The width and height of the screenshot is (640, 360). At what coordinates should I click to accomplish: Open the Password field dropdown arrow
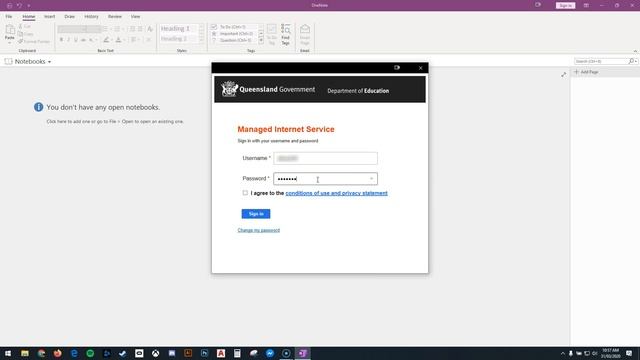click(x=371, y=179)
